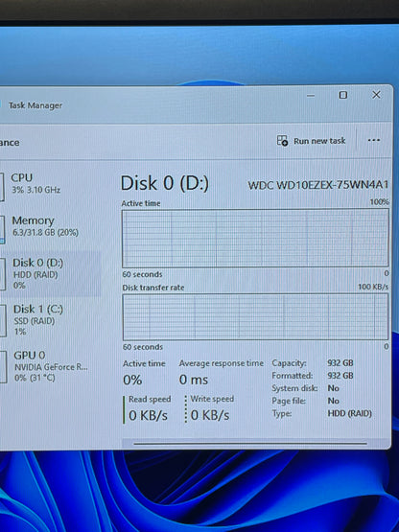Viewport: 399px width, 532px height.
Task: Open the three-dot more options menu
Action: [x=374, y=140]
